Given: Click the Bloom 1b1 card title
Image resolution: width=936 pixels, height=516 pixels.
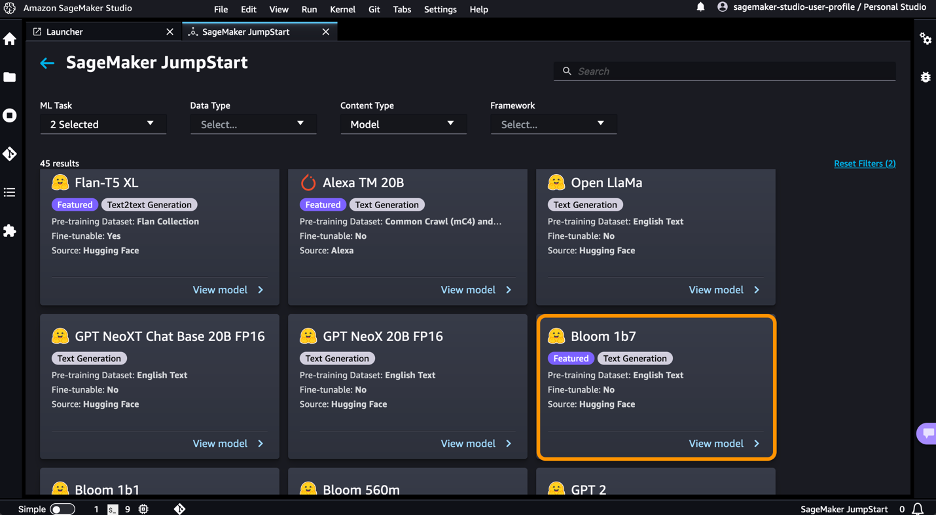Looking at the screenshot, I should 107,490.
